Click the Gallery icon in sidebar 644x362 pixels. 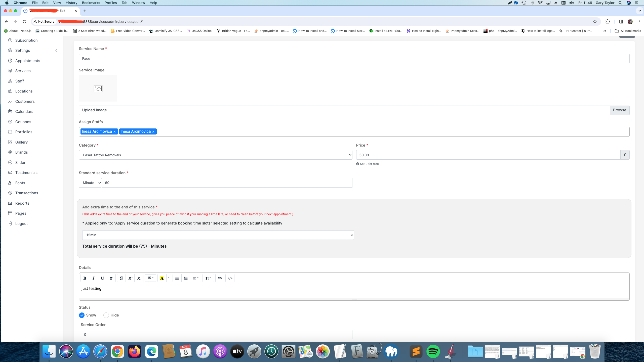(x=10, y=142)
